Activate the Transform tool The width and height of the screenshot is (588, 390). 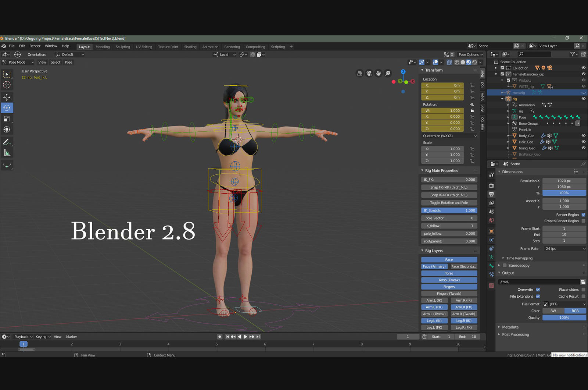click(x=7, y=129)
